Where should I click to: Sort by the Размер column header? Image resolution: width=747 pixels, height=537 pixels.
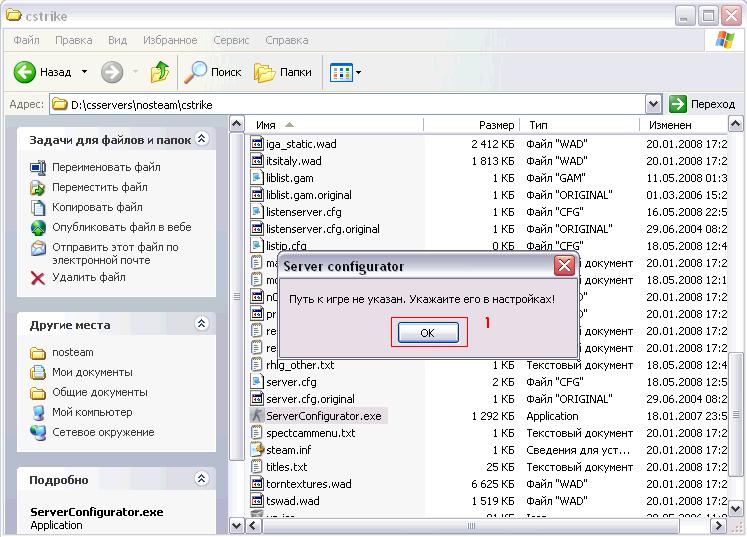coord(472,125)
